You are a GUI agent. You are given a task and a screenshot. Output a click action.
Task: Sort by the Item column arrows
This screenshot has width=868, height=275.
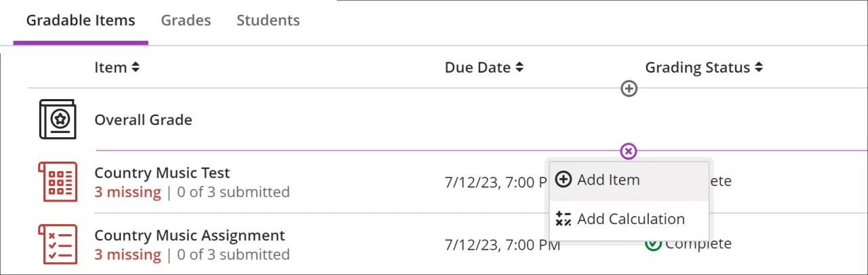[136, 67]
